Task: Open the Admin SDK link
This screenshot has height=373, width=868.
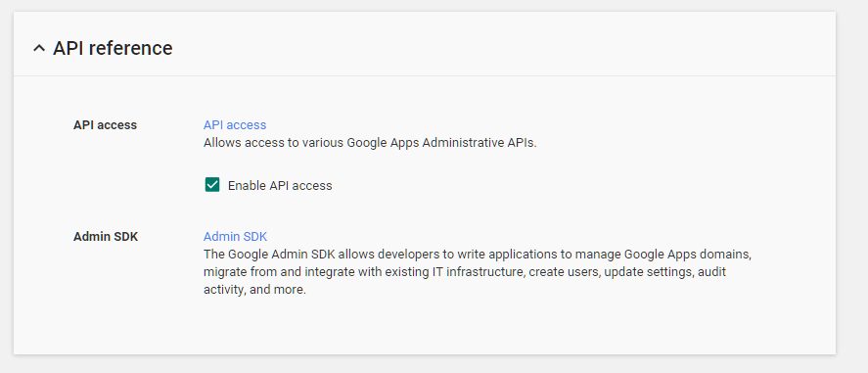Action: [x=235, y=237]
